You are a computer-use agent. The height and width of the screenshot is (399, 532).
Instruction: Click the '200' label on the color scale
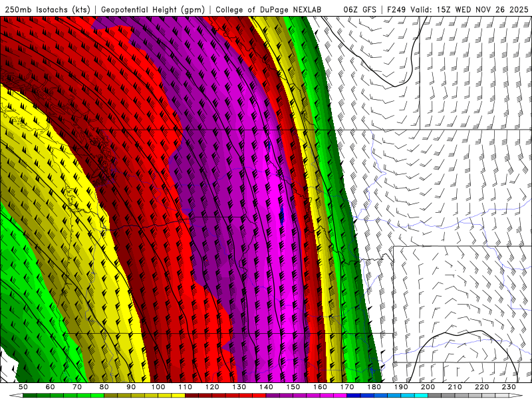[428, 387]
